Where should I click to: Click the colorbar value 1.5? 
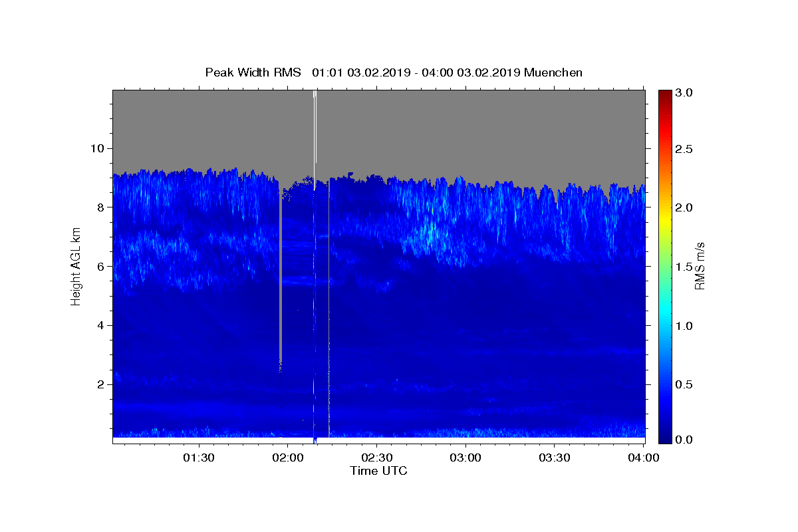pos(684,267)
